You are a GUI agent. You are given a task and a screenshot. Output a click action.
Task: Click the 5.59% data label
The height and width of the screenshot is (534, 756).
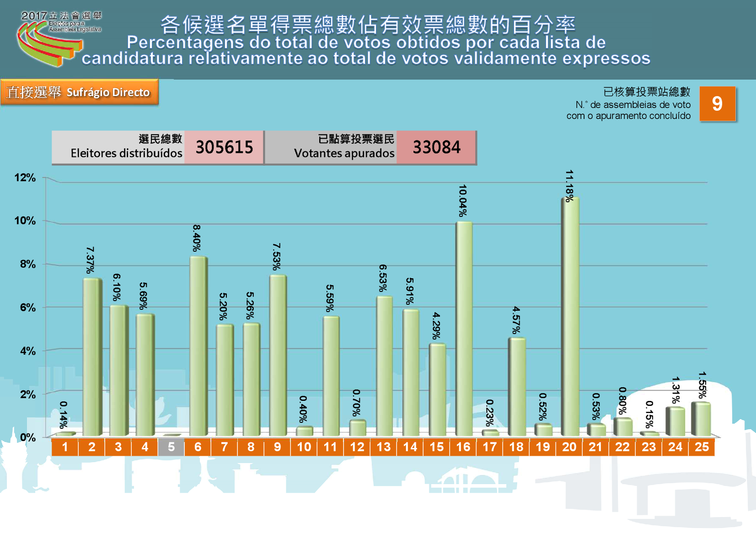pyautogui.click(x=330, y=298)
